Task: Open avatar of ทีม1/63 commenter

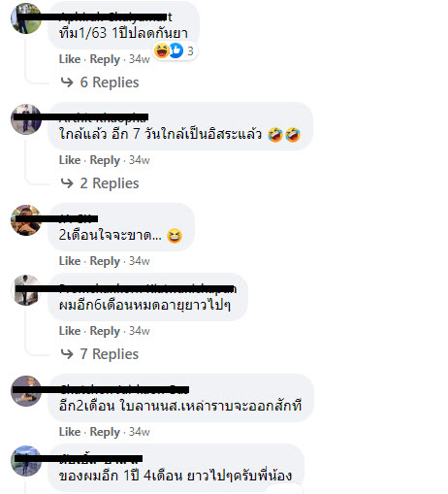Action: [x=26, y=18]
